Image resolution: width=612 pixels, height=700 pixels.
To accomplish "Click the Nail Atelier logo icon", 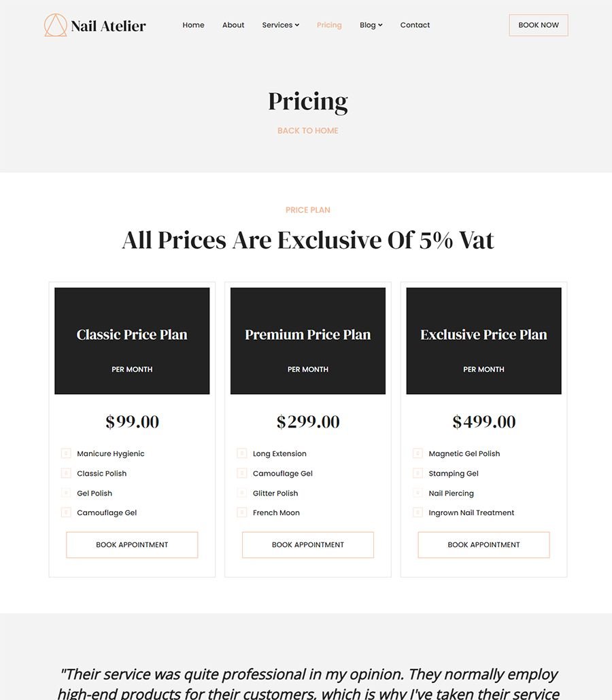I will pos(56,25).
